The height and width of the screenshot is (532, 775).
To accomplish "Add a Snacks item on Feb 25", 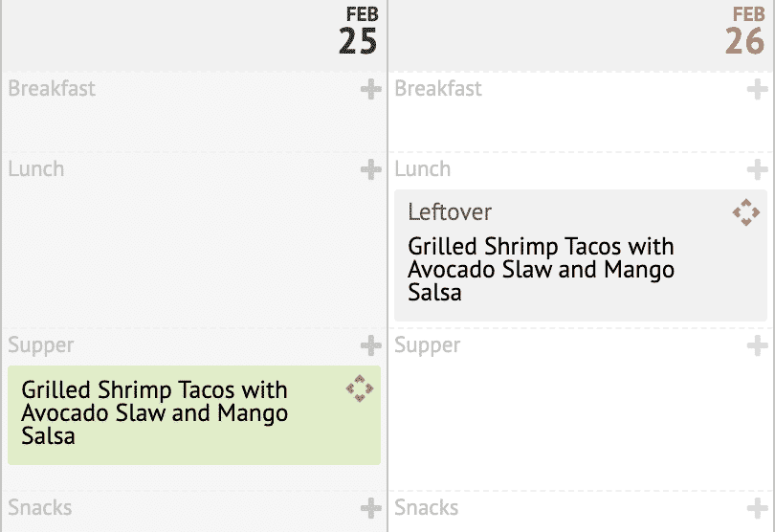I will coord(370,508).
